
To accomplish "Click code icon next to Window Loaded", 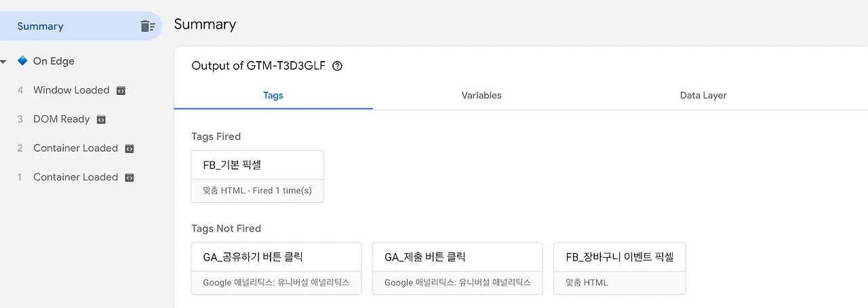I will coord(121,90).
